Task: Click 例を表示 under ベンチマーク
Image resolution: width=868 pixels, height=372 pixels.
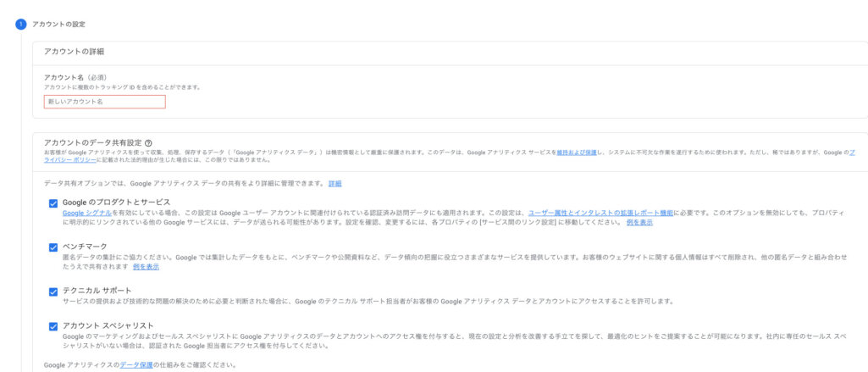Action: (147, 267)
